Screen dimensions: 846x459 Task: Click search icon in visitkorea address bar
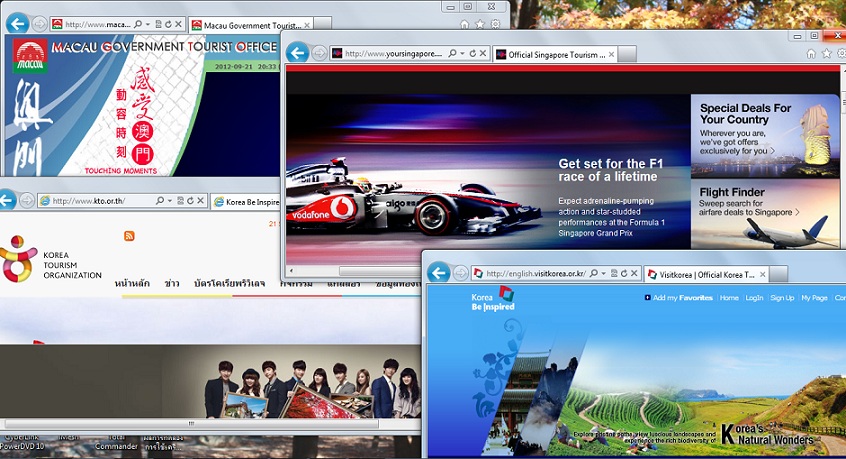tap(593, 273)
